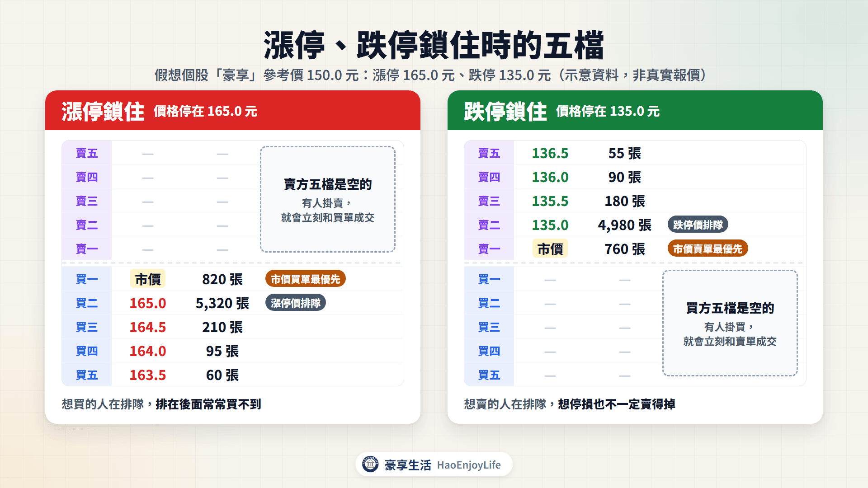The height and width of the screenshot is (488, 868).
Task: Select the 135.5 sell price
Action: [x=550, y=201]
